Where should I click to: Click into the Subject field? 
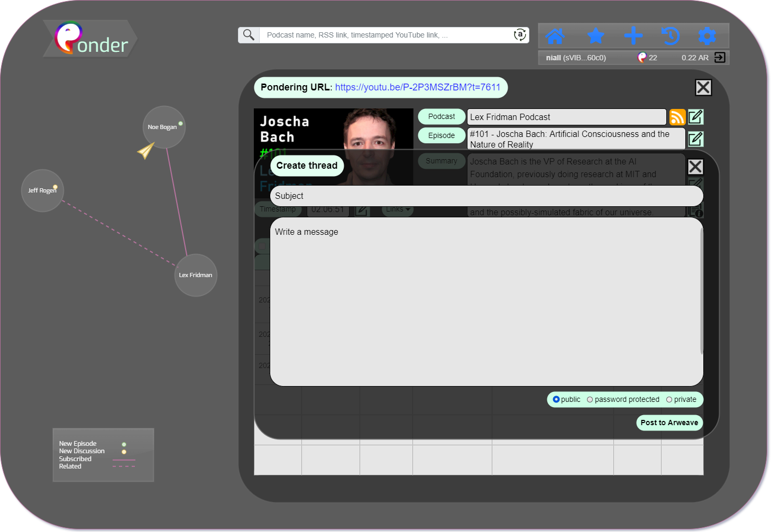487,196
